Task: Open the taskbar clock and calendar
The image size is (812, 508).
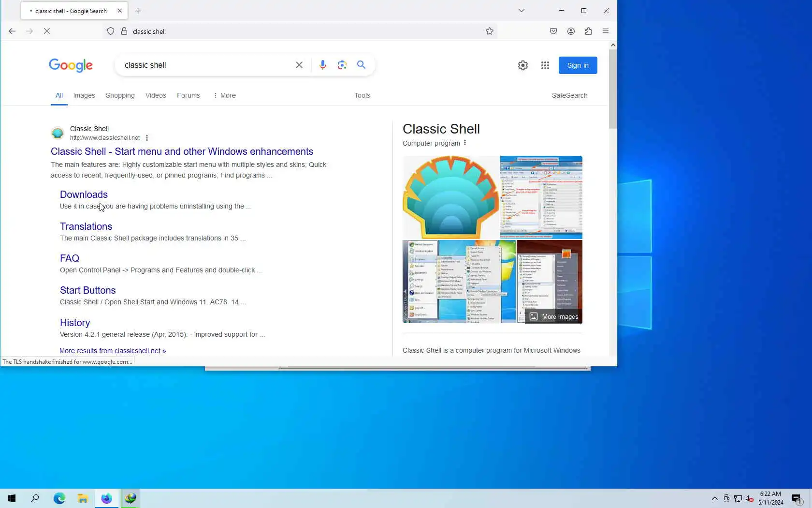Action: click(770, 498)
